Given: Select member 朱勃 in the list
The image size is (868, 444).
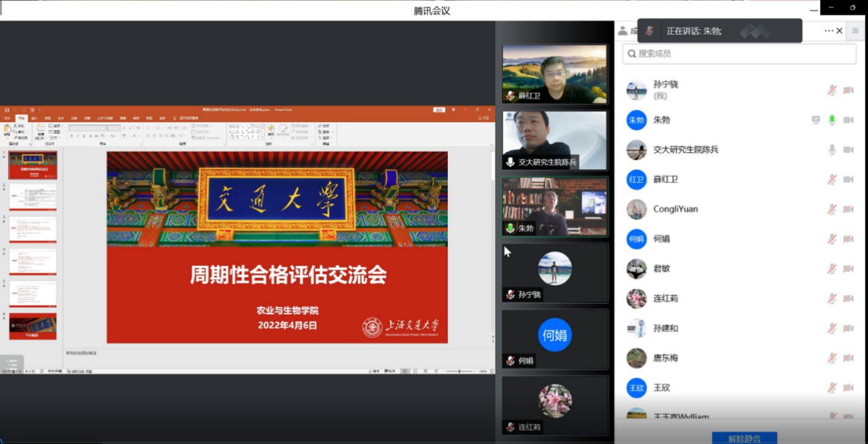Looking at the screenshot, I should pos(741,119).
